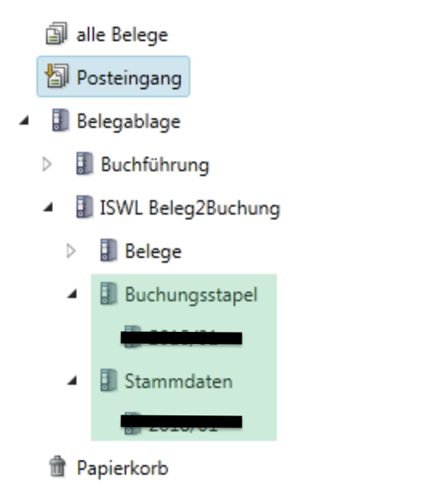The width and height of the screenshot is (448, 503).
Task: Select the Posteingang label
Action: tap(129, 78)
